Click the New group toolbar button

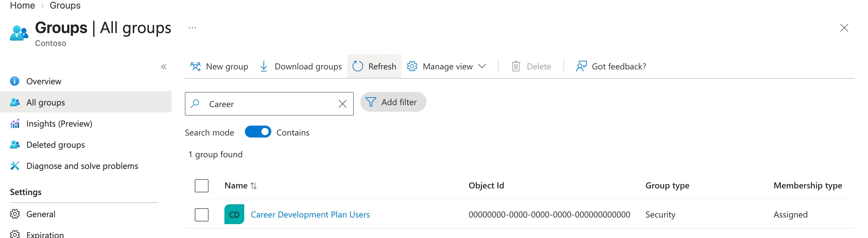(x=219, y=66)
